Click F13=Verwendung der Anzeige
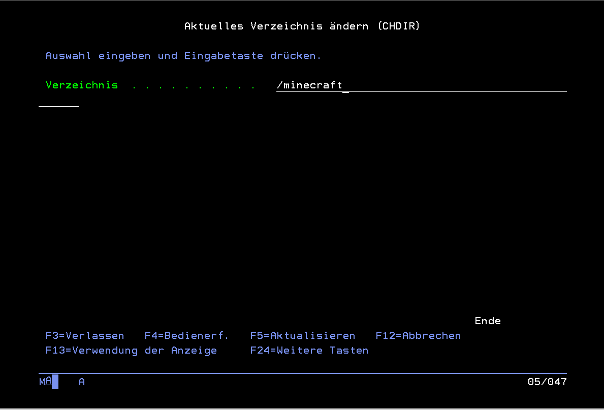This screenshot has height=410, width=604. (x=131, y=351)
